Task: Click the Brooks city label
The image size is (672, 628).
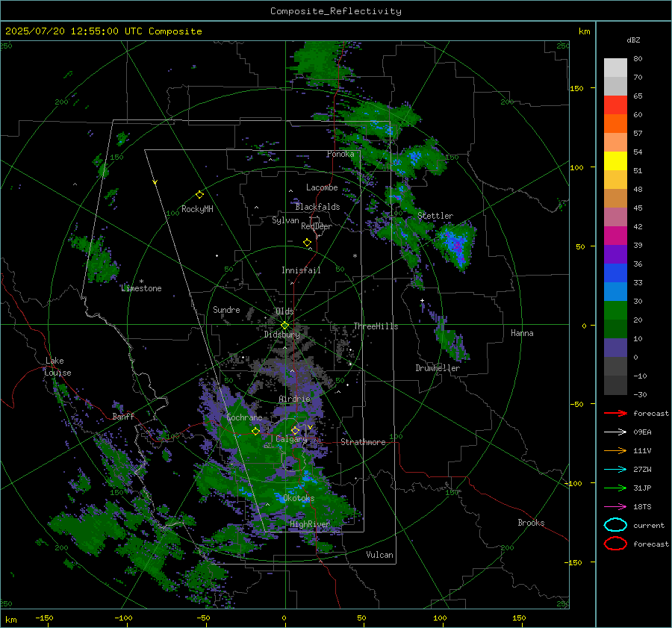Action: click(x=531, y=523)
